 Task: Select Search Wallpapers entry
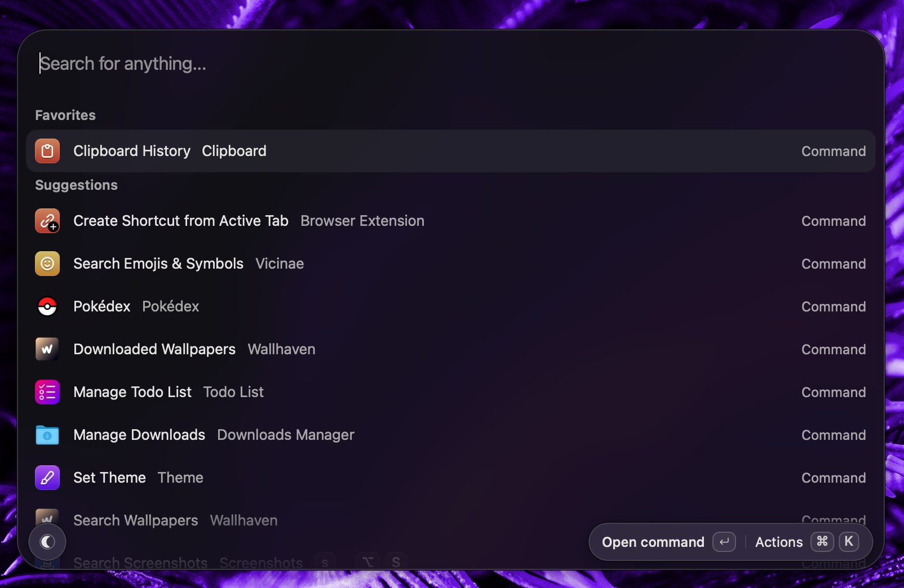(451, 520)
